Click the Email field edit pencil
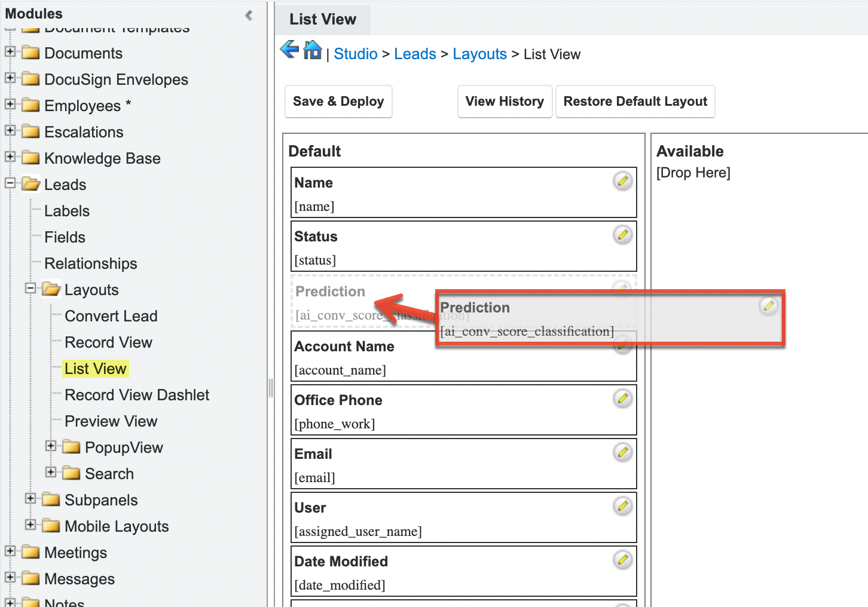Viewport: 868px width, 607px height. (622, 452)
